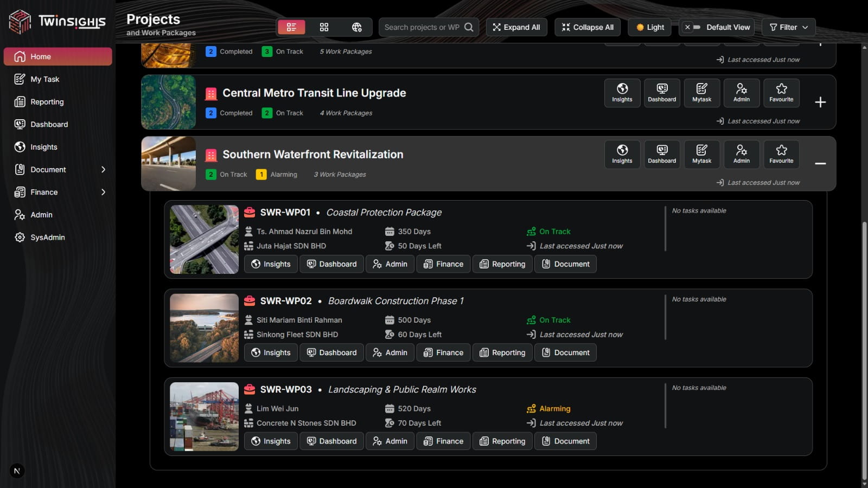The width and height of the screenshot is (868, 488).
Task: Mark Southern Waterfront Revitalization as Favourite
Action: point(781,154)
